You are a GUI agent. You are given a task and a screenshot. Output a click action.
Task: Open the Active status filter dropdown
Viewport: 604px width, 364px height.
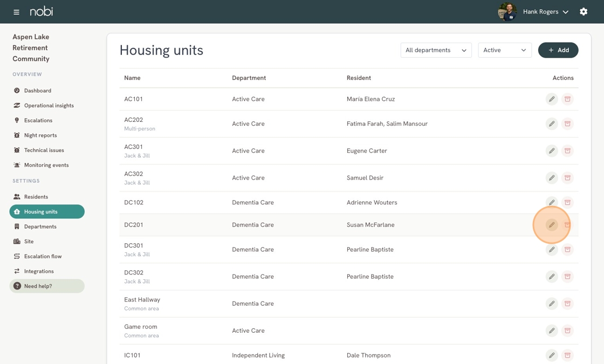[x=504, y=50]
